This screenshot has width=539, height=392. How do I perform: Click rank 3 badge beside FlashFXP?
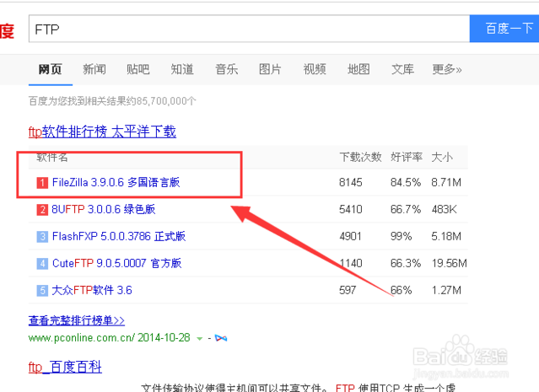pos(42,236)
